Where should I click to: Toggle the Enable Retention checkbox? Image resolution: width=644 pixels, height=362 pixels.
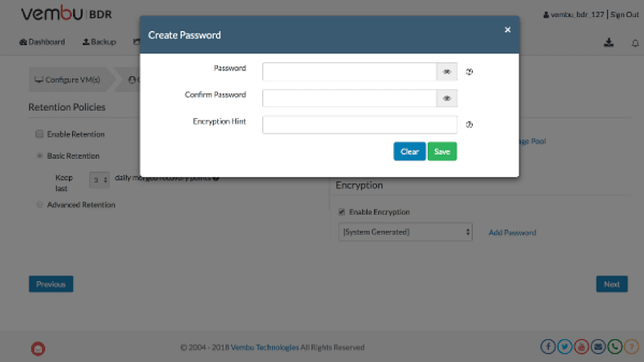39,133
